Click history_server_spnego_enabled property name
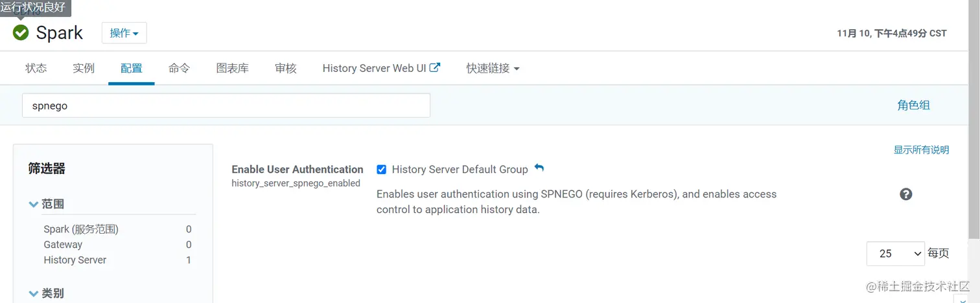This screenshot has height=303, width=980. click(x=296, y=183)
